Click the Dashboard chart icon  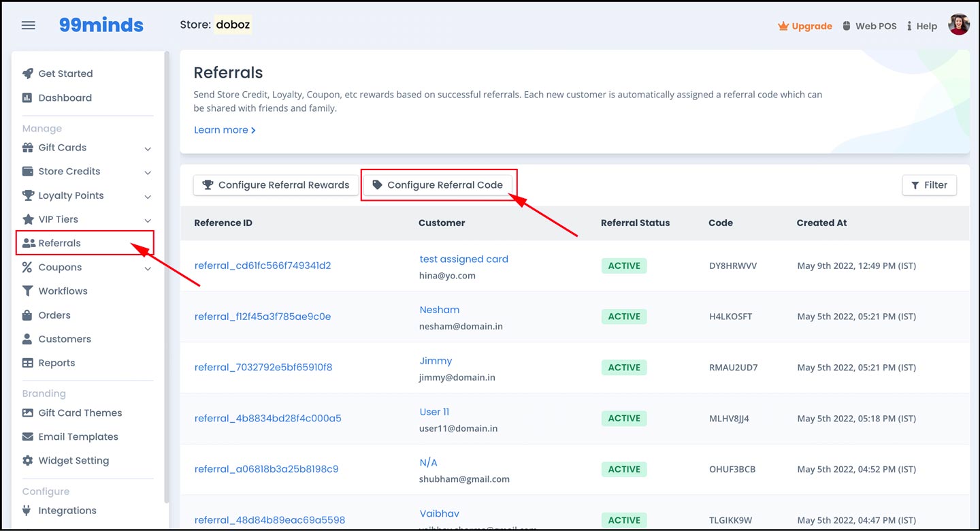point(27,97)
